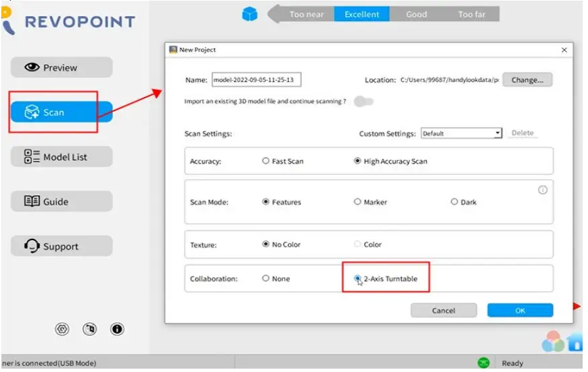Open the Model List
The height and width of the screenshot is (372, 588).
[x=62, y=157]
